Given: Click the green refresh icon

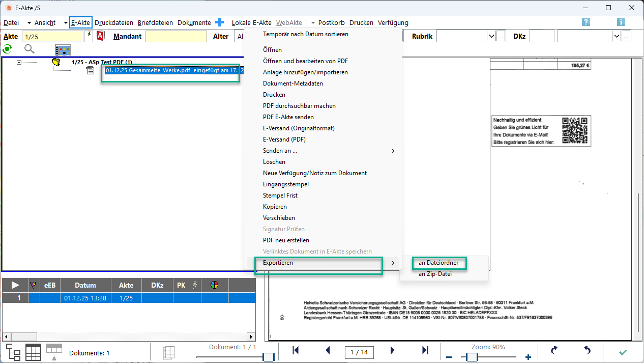Looking at the screenshot, I should [x=7, y=49].
